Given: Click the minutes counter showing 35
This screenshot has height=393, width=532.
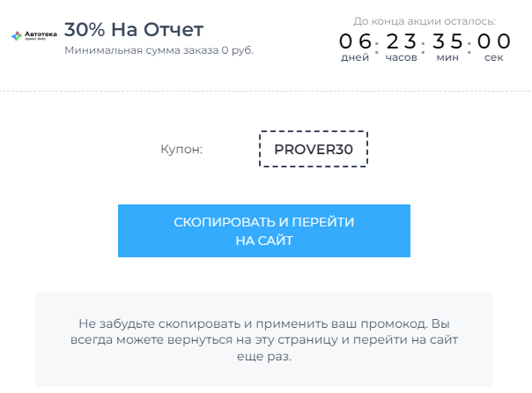Looking at the screenshot, I should (x=447, y=41).
